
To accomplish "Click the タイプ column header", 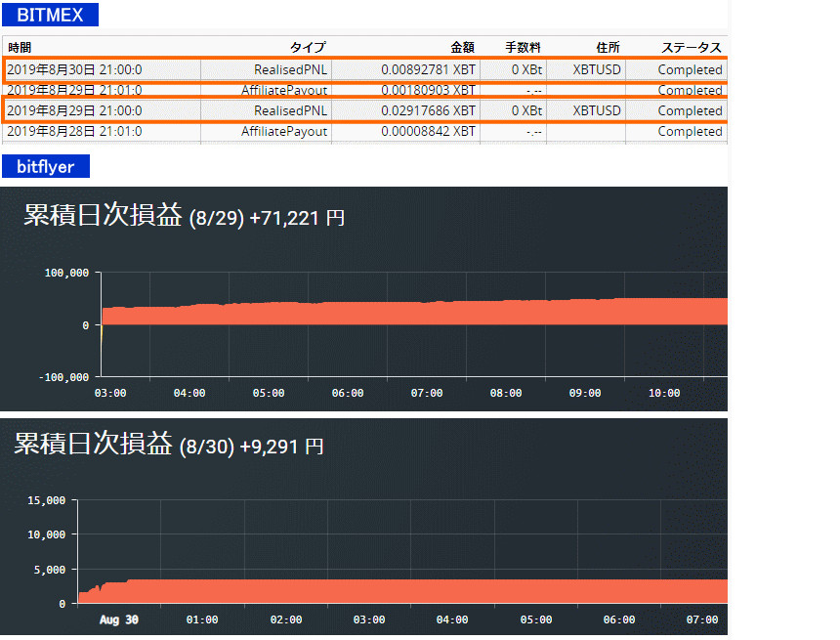I will 307,48.
